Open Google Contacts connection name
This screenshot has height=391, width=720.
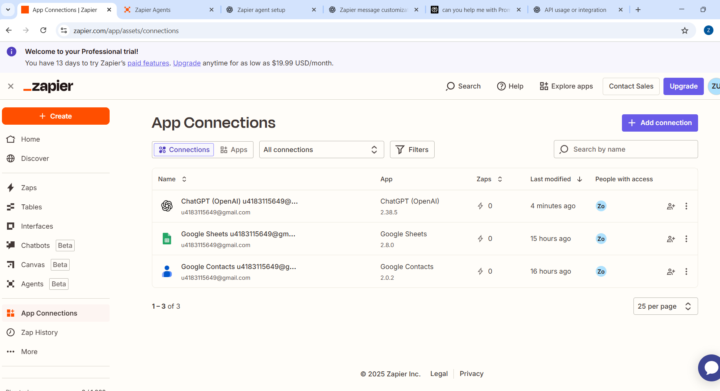point(238,266)
